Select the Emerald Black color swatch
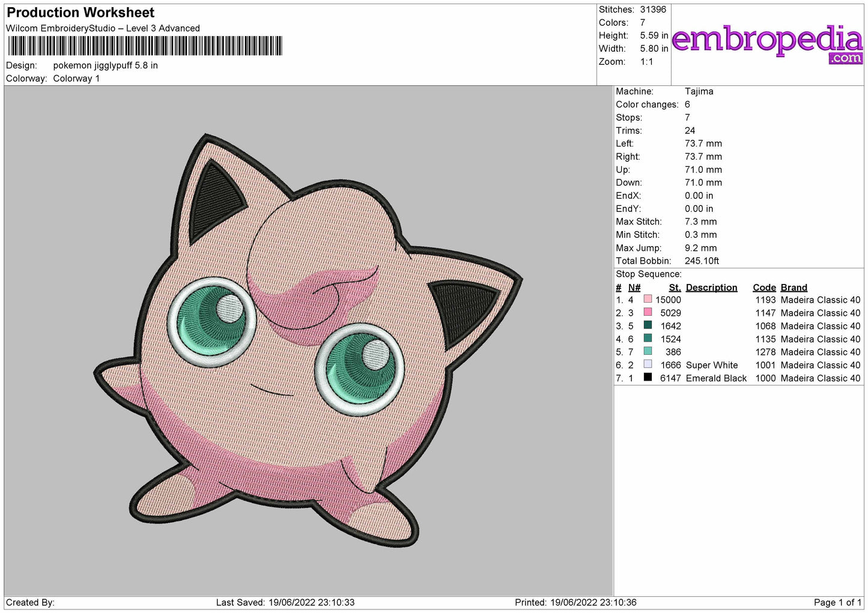The image size is (868, 613). pos(648,378)
